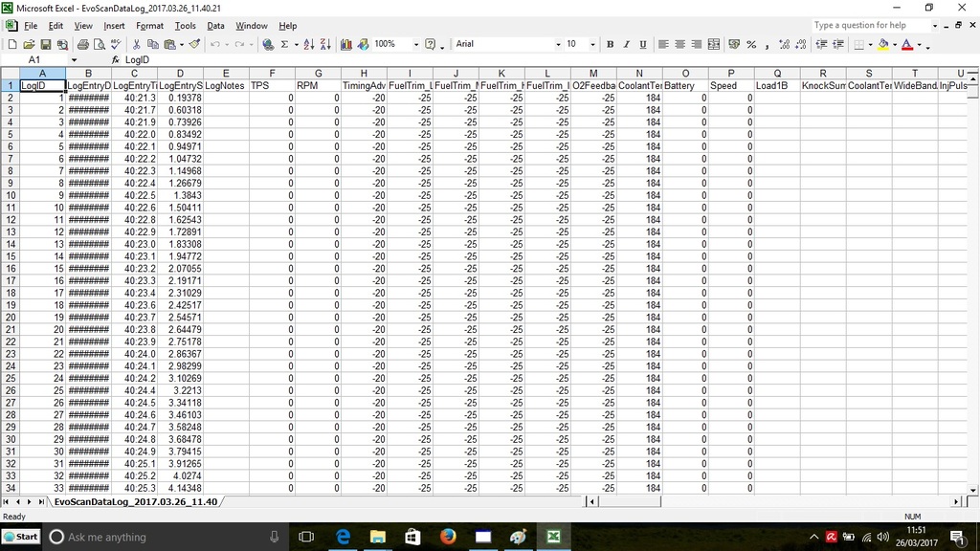
Task: Open the Data menu
Action: 215,26
